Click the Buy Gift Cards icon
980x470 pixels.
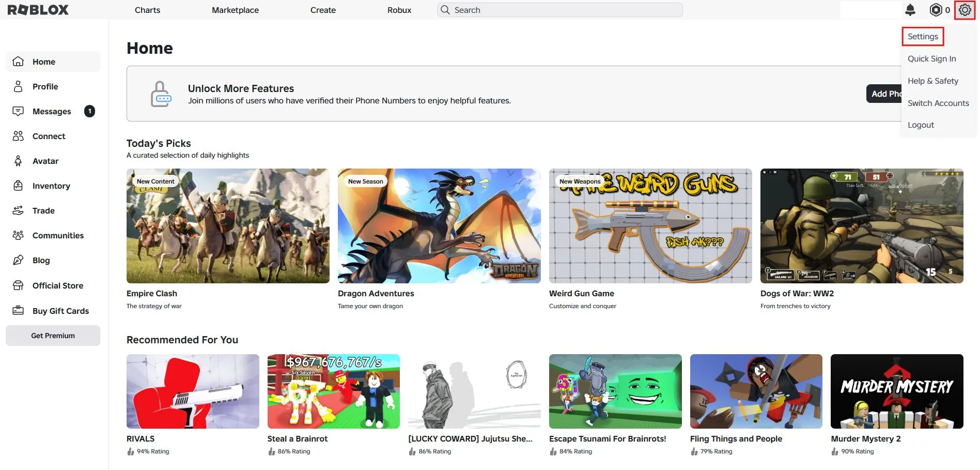pos(18,311)
